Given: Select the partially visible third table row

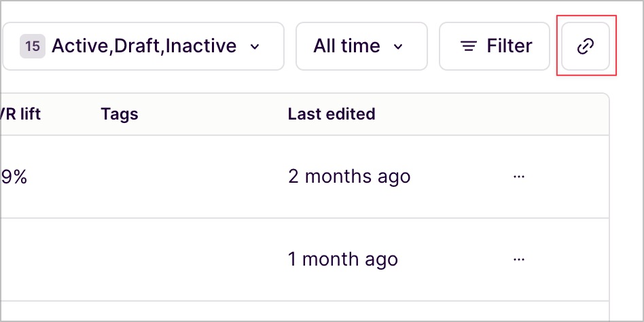Looking at the screenshot, I should (305, 311).
